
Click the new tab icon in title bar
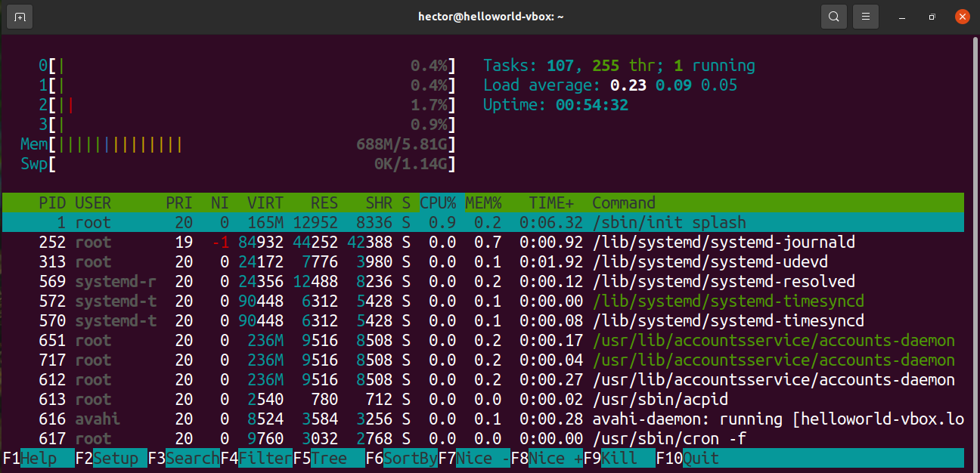click(x=20, y=17)
